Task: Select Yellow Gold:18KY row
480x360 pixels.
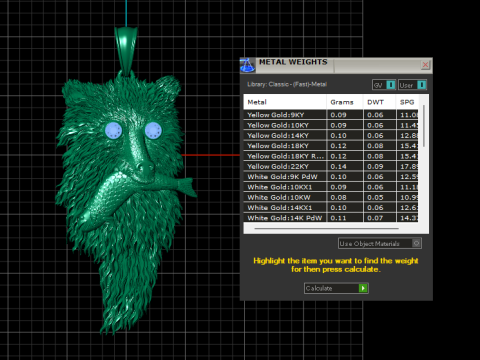Action: click(331, 146)
